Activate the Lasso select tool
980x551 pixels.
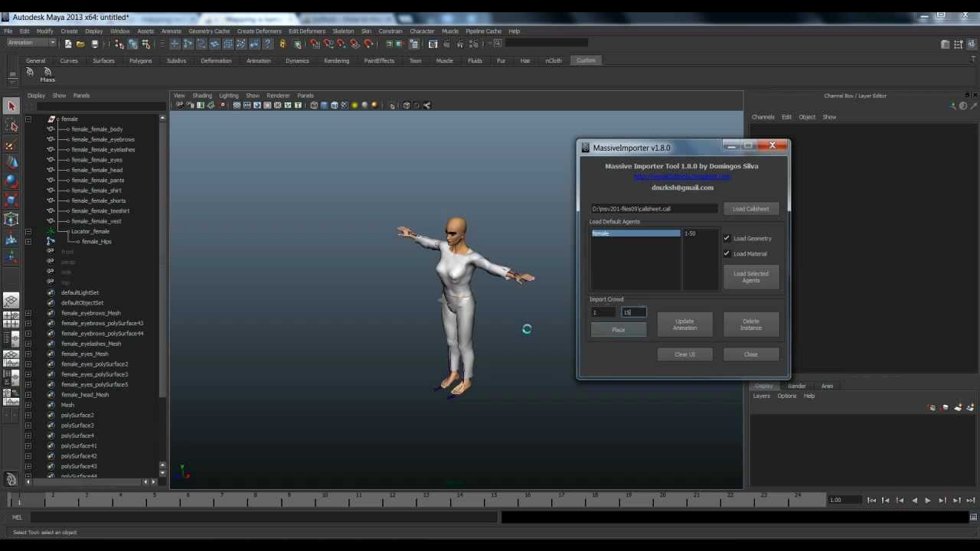pyautogui.click(x=11, y=125)
